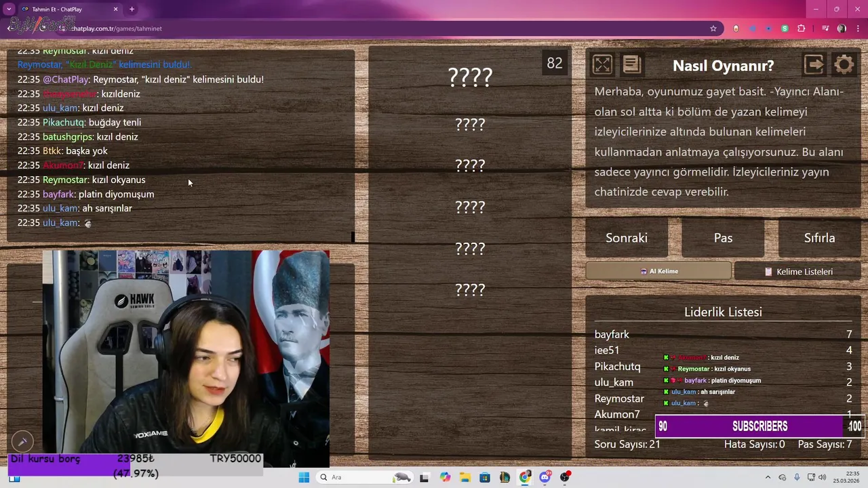Click the Liderlik Listesi heading
Screen dimensions: 868x488
click(x=723, y=312)
